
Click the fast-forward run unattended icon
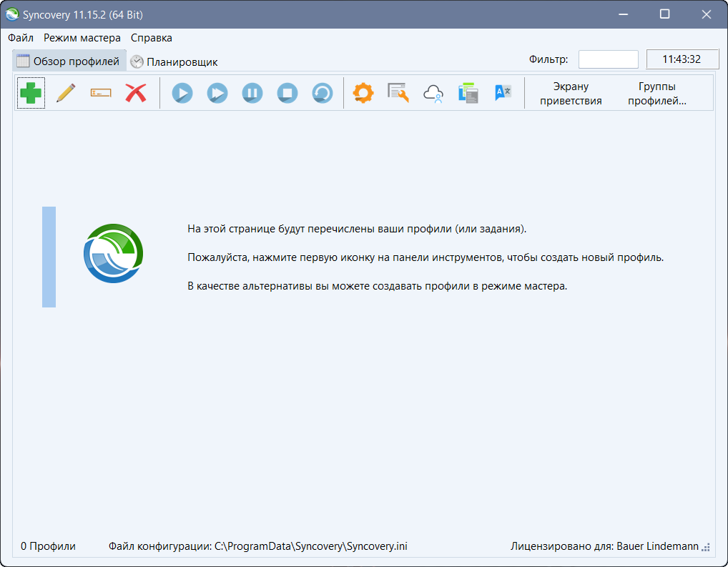coord(217,93)
